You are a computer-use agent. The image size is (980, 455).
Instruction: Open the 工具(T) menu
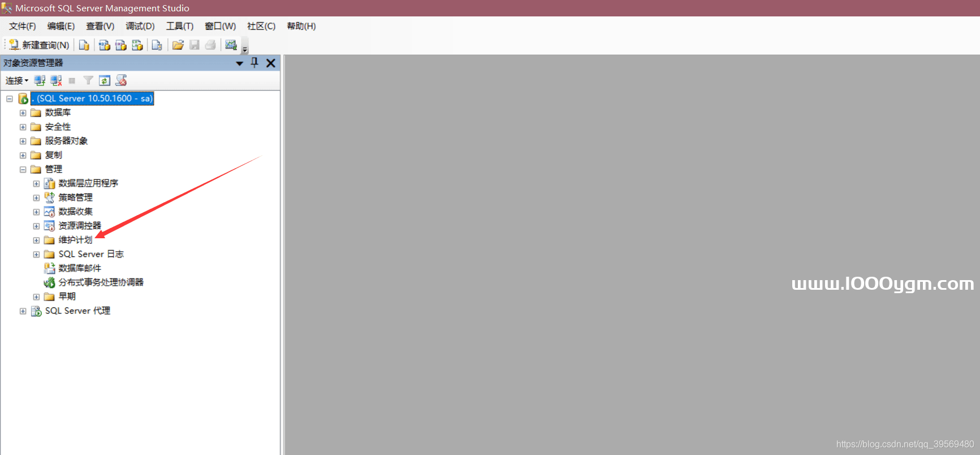click(180, 26)
